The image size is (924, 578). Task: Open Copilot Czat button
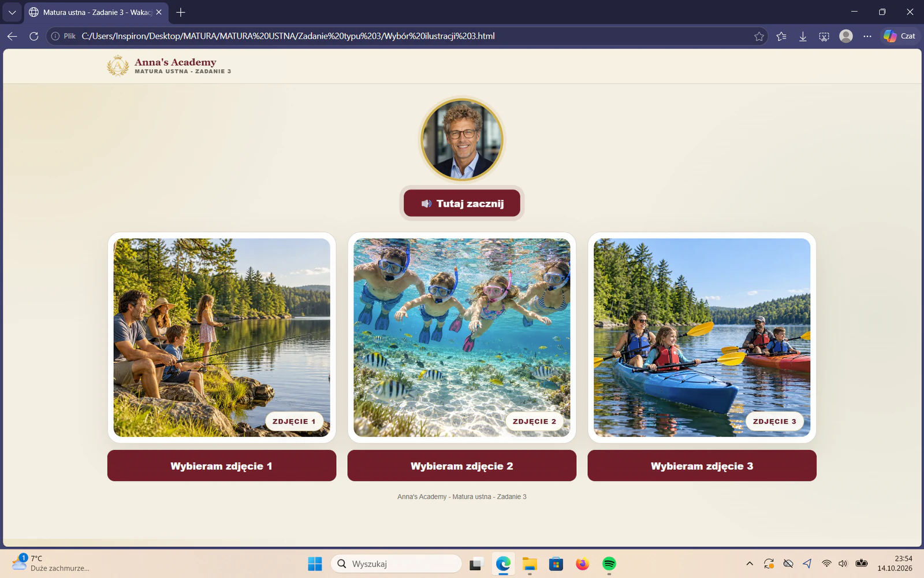900,36
